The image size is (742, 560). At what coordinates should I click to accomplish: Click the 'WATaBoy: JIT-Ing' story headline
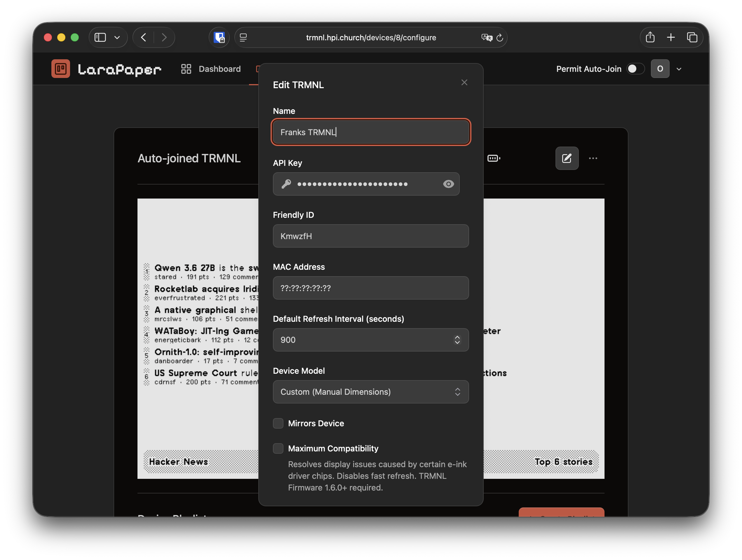(206, 331)
